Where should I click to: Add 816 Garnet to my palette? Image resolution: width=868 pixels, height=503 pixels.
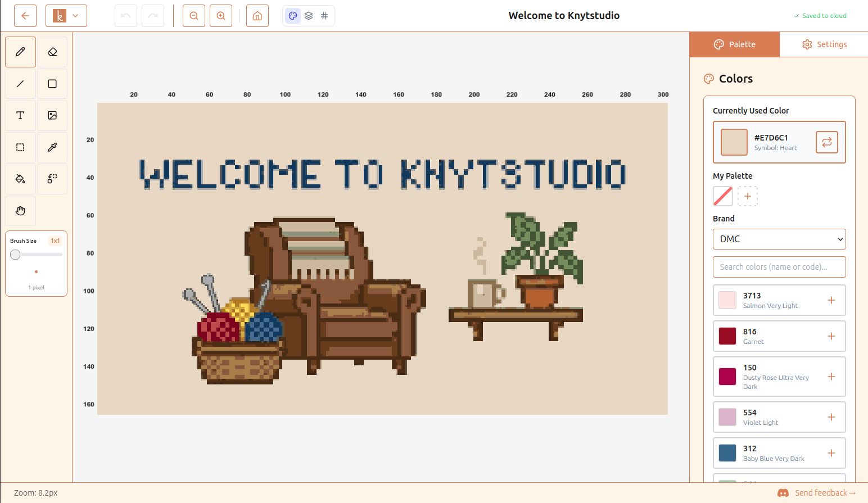coord(831,336)
